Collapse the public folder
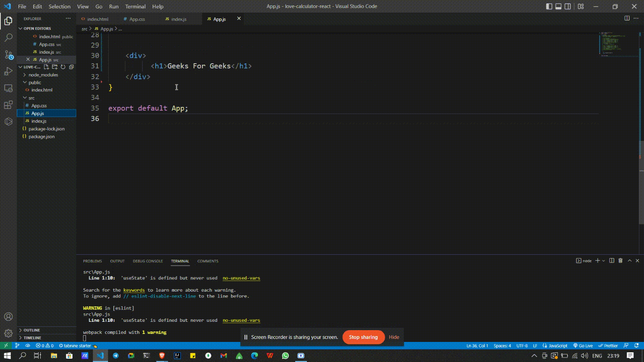This screenshot has width=644, height=362. pos(35,83)
